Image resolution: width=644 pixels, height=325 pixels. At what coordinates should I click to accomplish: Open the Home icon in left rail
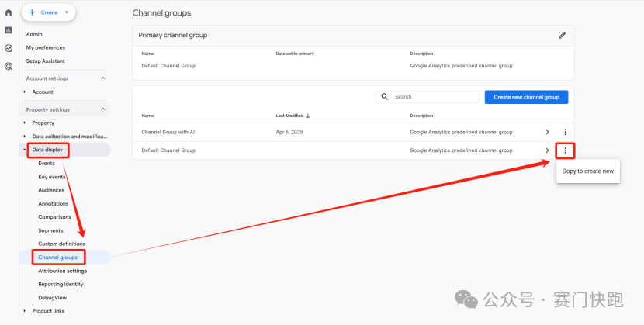(9, 12)
